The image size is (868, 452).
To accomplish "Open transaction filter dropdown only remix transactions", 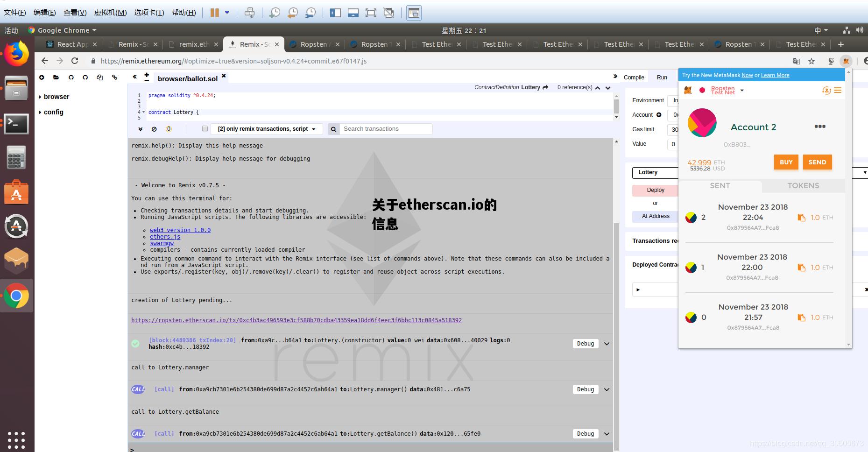I will point(267,129).
